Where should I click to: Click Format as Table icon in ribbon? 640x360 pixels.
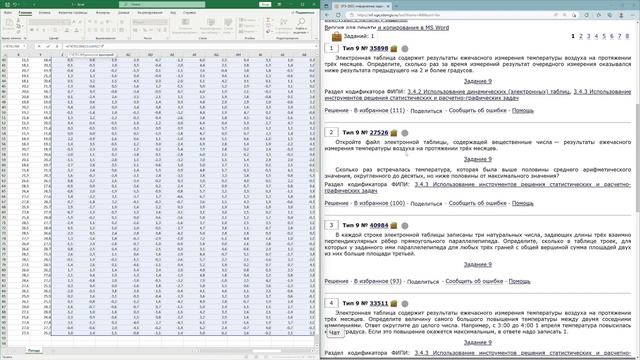pos(211,22)
